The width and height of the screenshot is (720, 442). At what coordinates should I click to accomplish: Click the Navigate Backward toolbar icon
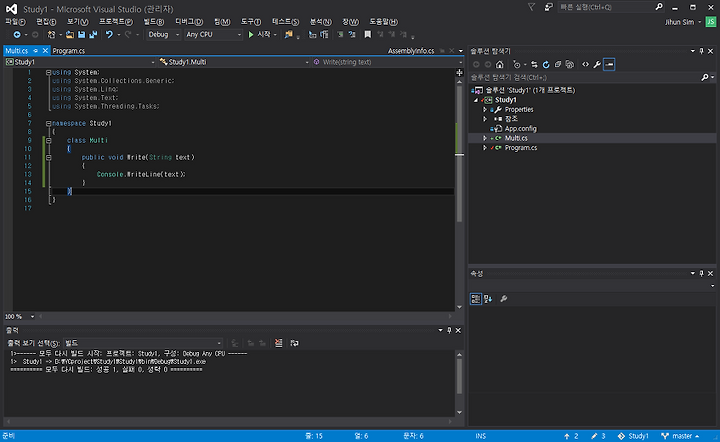tap(17, 34)
